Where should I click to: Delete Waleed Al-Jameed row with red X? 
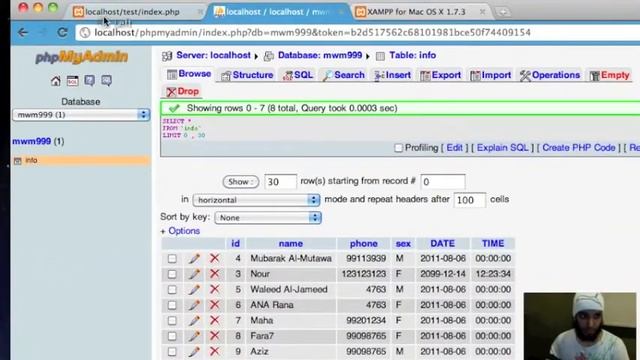pos(214,289)
